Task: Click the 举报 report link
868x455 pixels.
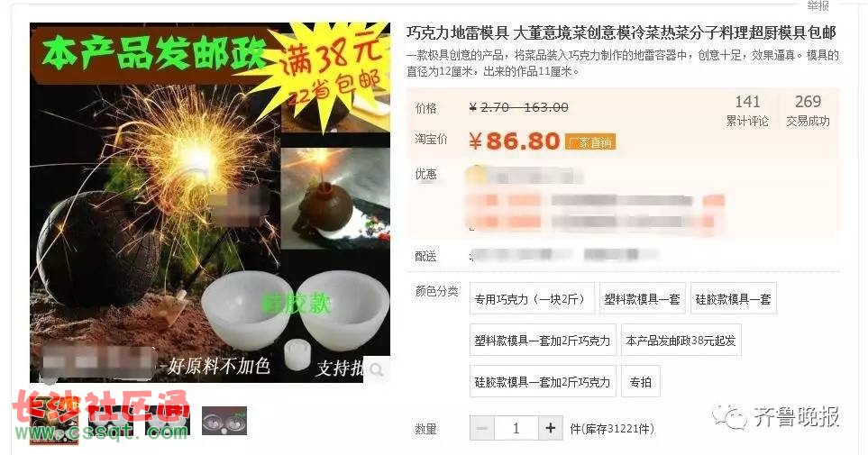Action: point(818,5)
